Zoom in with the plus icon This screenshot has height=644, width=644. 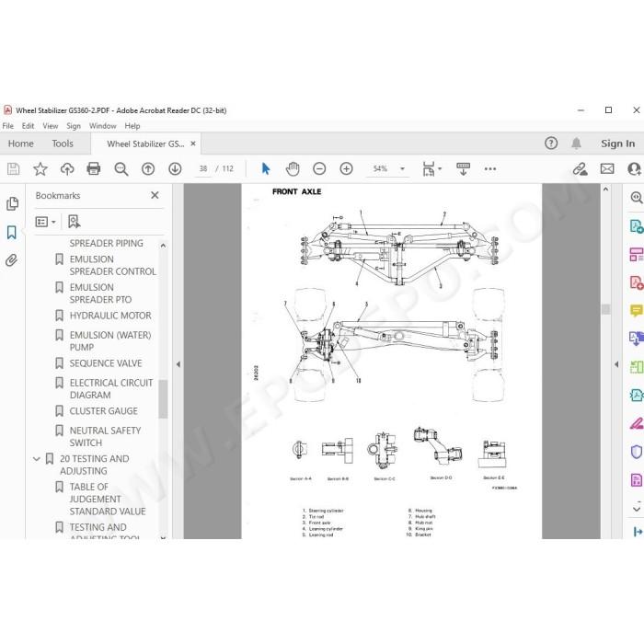coord(346,168)
